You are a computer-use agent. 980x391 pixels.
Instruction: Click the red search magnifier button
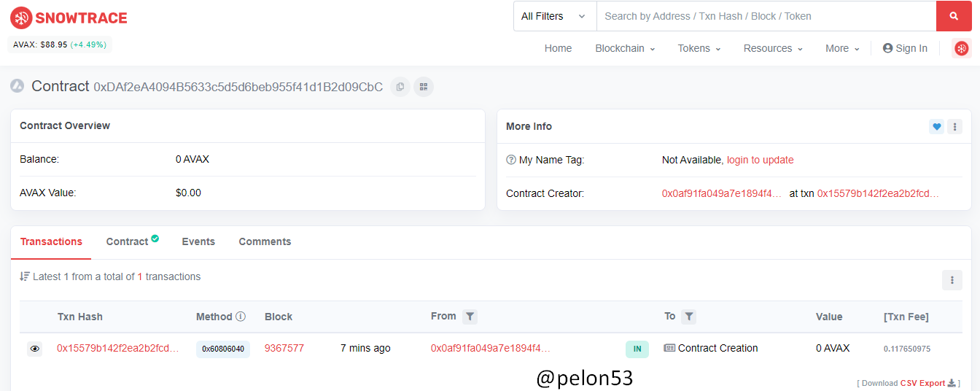[953, 16]
